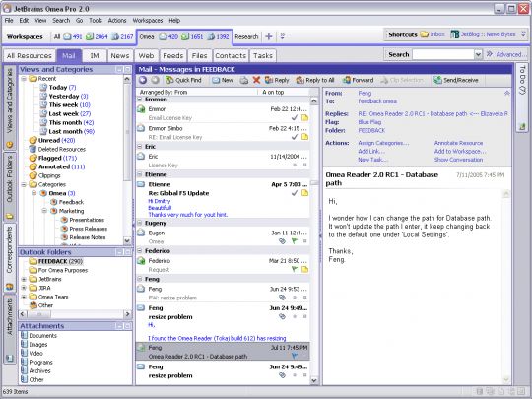Delete message with red X icon
This screenshot has width=532, height=399.
click(256, 80)
